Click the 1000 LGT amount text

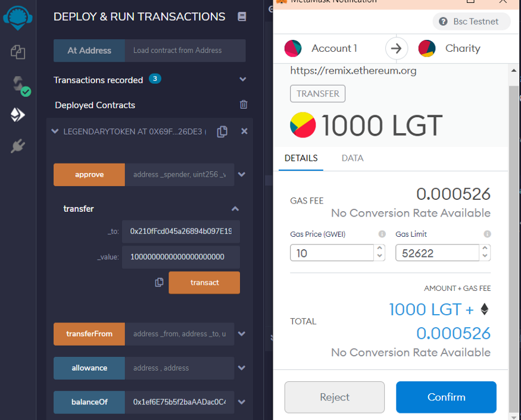[x=382, y=125]
